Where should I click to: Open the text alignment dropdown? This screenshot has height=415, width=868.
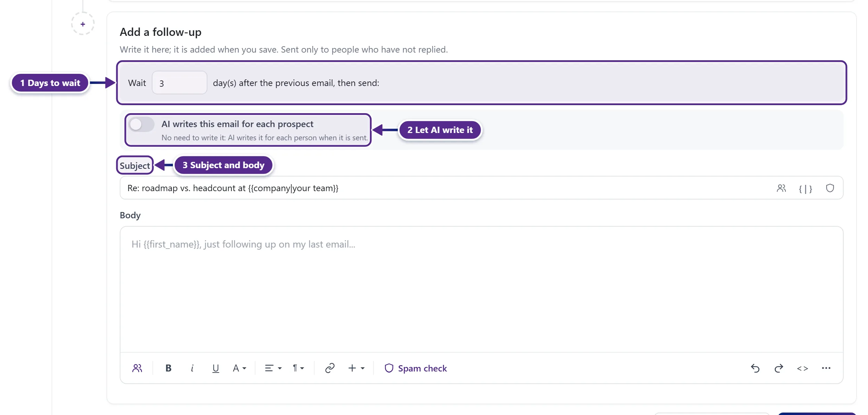pyautogui.click(x=273, y=368)
